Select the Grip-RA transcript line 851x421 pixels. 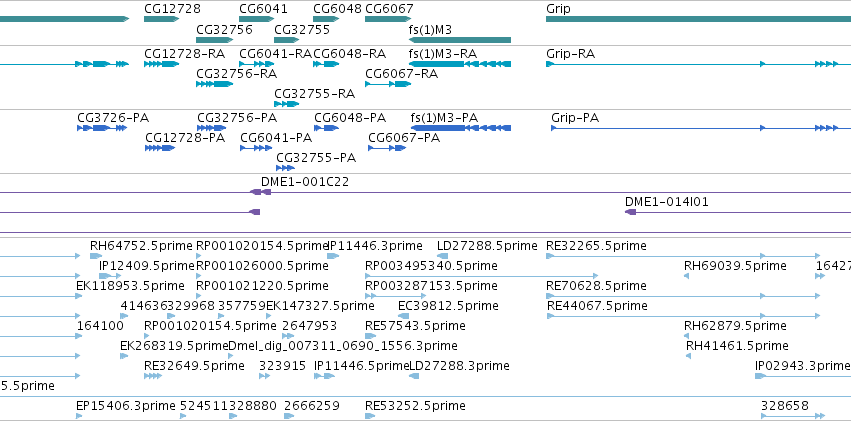pyautogui.click(x=698, y=64)
